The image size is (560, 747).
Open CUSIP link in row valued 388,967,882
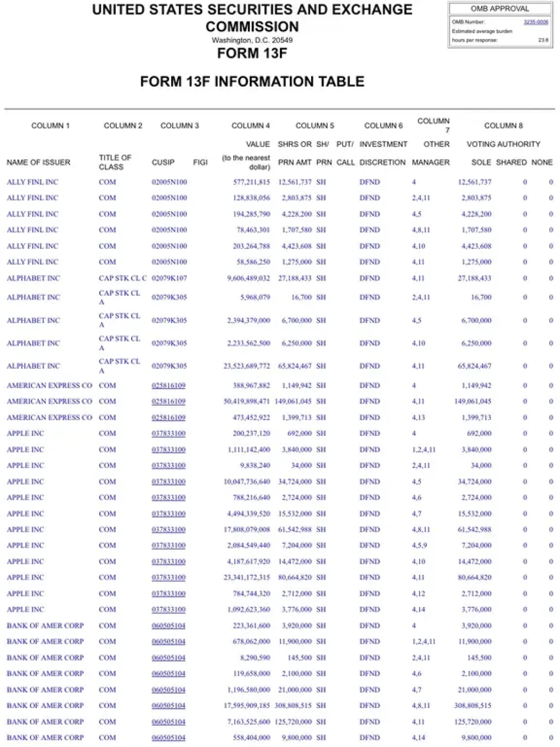pyautogui.click(x=169, y=385)
